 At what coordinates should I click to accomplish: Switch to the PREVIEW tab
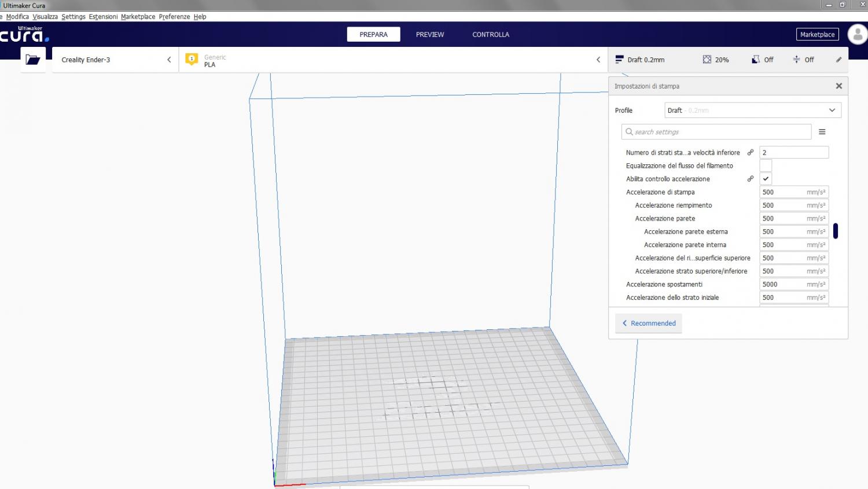point(430,35)
